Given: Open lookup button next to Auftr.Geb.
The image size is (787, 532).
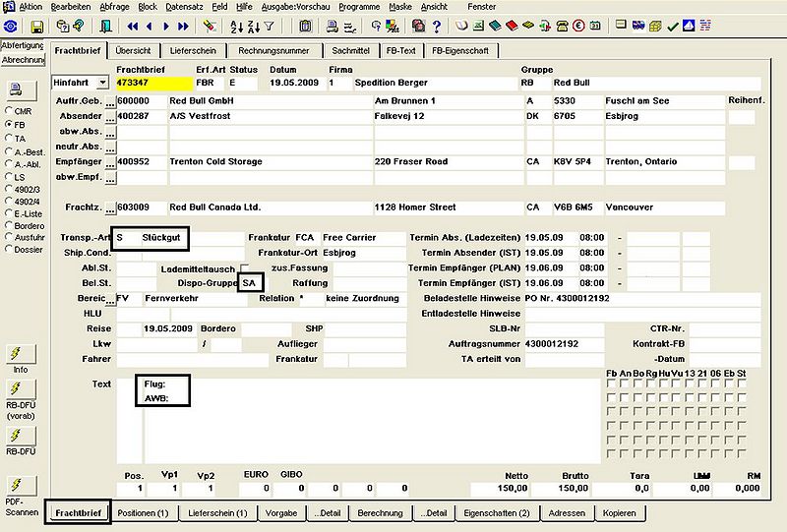Looking at the screenshot, I should [110, 102].
